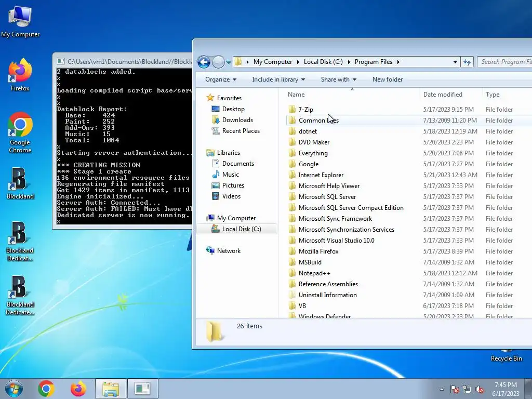The image size is (532, 399).
Task: Select the Everything folder icon
Action: pos(292,153)
